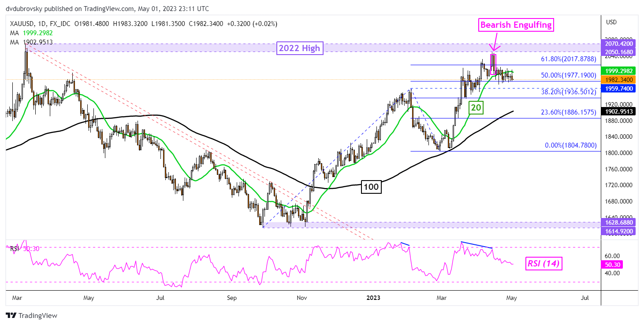Click the 1614.9200 support price tag

(x=619, y=231)
